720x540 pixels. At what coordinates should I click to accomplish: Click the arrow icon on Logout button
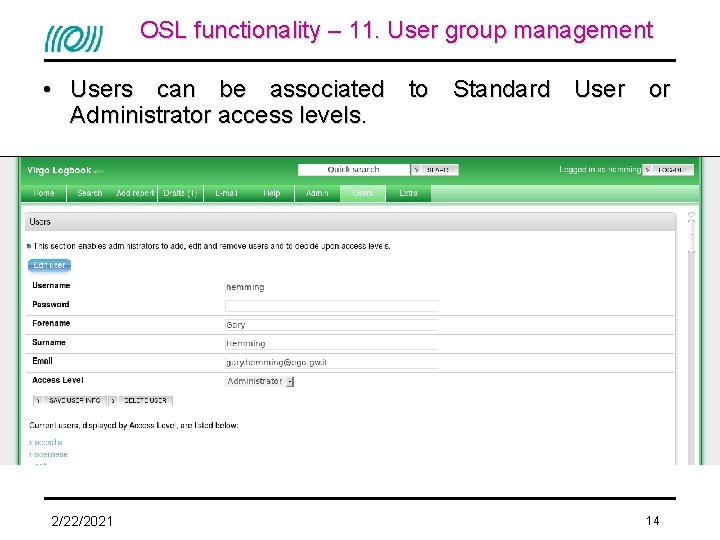(x=647, y=170)
